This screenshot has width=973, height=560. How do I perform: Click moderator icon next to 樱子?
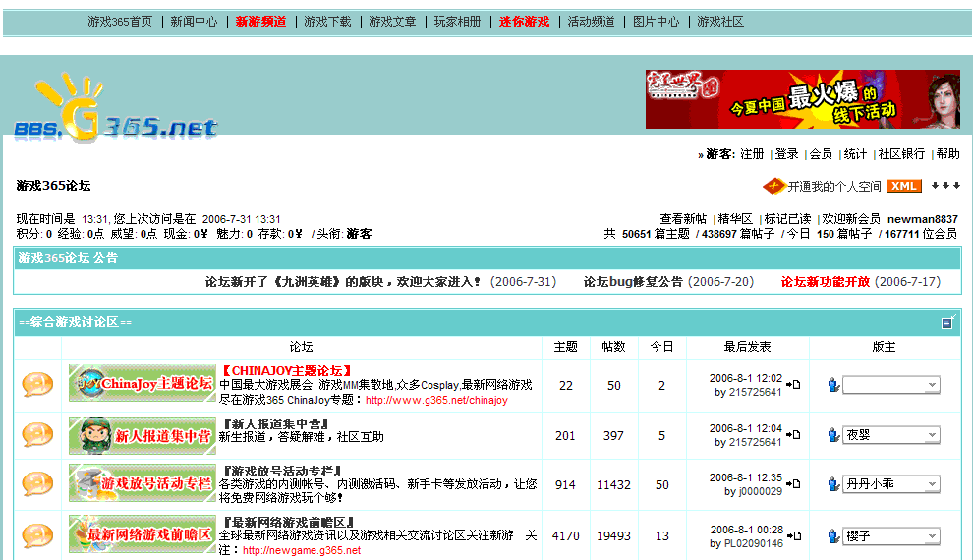pos(834,535)
